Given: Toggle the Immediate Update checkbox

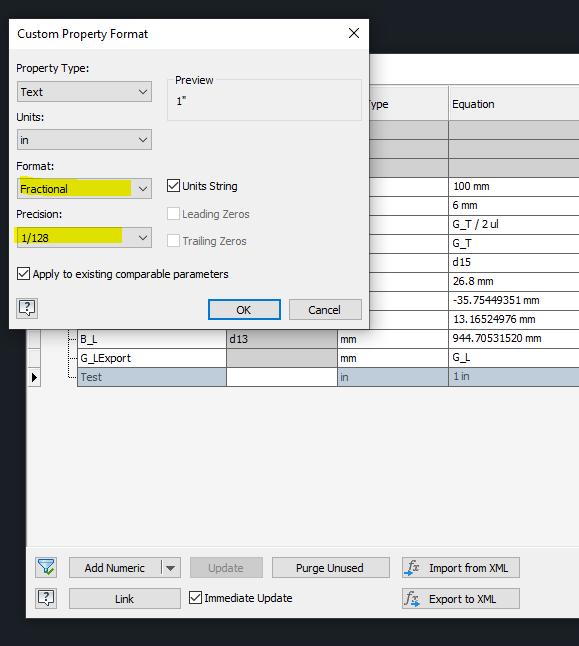Looking at the screenshot, I should [x=195, y=598].
